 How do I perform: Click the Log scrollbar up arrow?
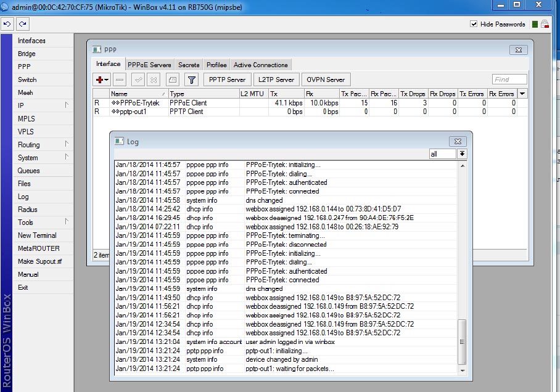coord(462,166)
